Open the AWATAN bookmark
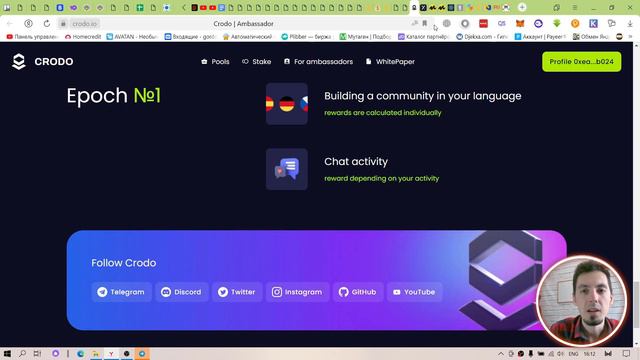Image resolution: width=640 pixels, height=360 pixels. (132, 37)
